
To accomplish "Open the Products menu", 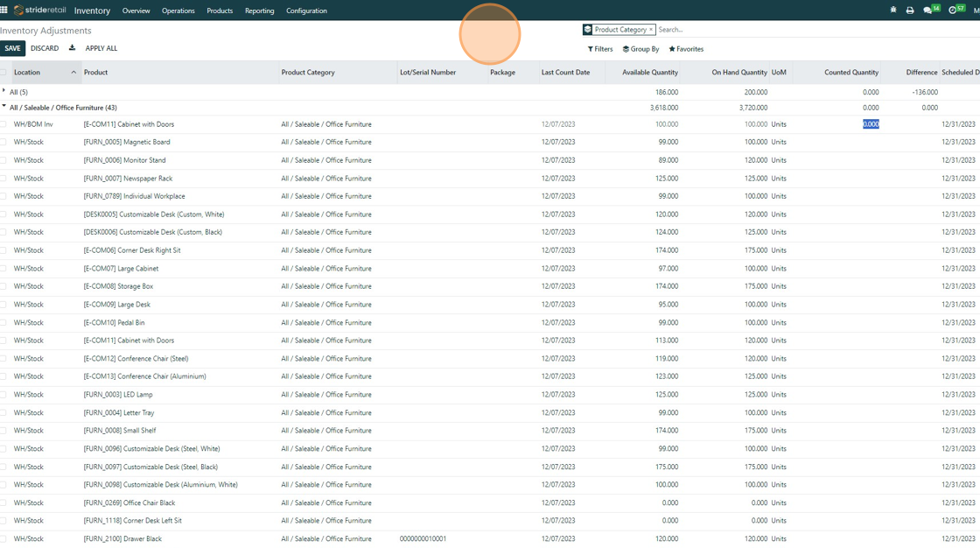I will point(220,11).
